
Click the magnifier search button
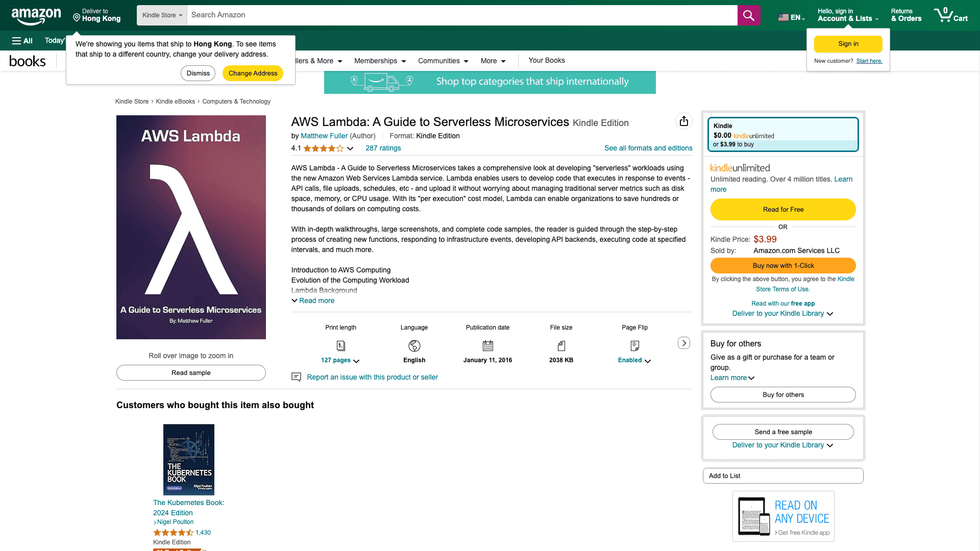748,15
